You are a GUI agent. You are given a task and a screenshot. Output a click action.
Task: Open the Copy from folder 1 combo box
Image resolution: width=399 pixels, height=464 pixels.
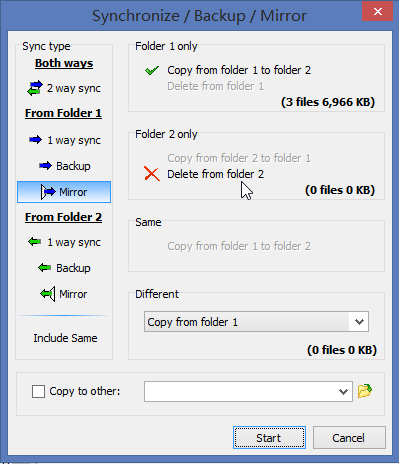(x=256, y=322)
